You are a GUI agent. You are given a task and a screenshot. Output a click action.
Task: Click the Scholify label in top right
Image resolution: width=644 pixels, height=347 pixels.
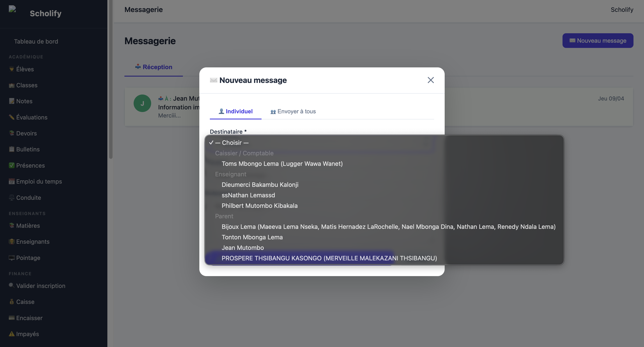tap(622, 10)
